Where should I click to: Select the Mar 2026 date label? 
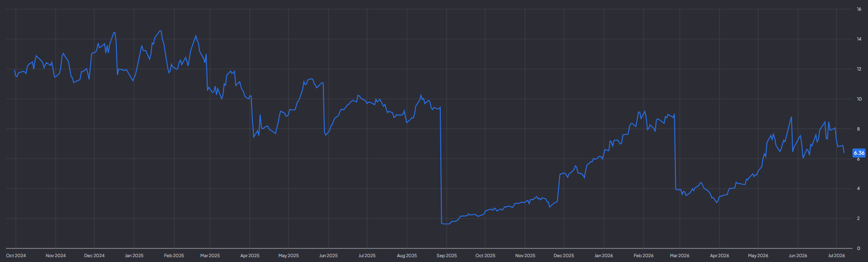point(680,256)
